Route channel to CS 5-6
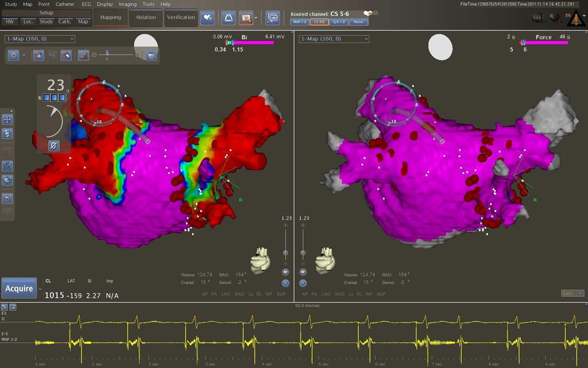The width and height of the screenshot is (588, 368). [319, 22]
